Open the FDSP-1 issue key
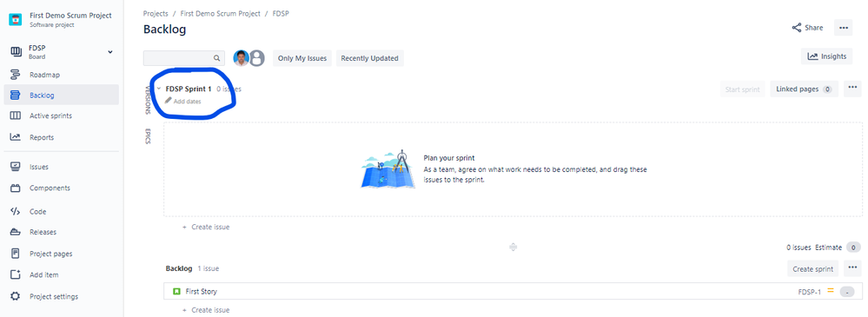The width and height of the screenshot is (868, 317). [809, 291]
